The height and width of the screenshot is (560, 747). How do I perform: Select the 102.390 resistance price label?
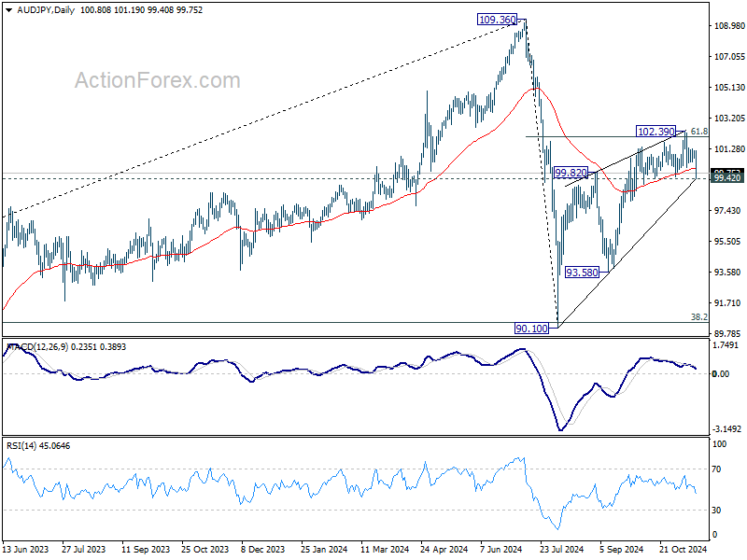[x=656, y=131]
